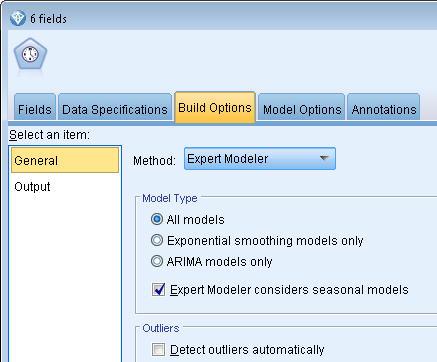Image resolution: width=437 pixels, height=362 pixels.
Task: Select the All models radio button
Action: point(157,219)
